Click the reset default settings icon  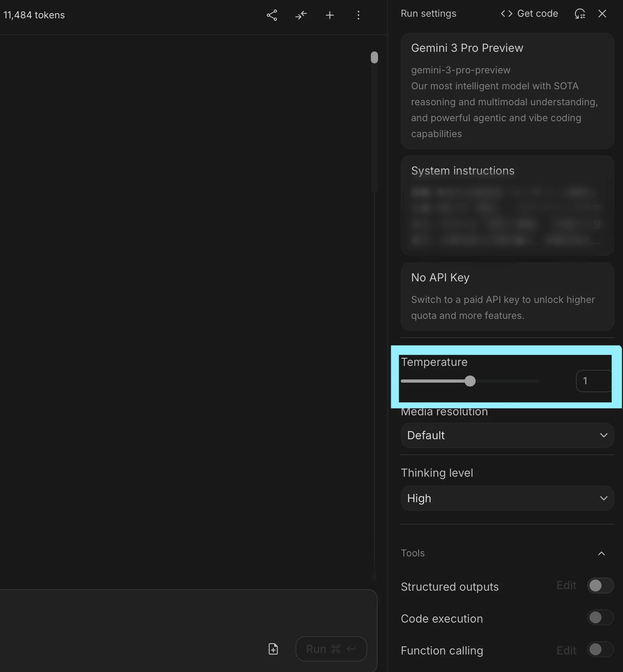(x=580, y=14)
